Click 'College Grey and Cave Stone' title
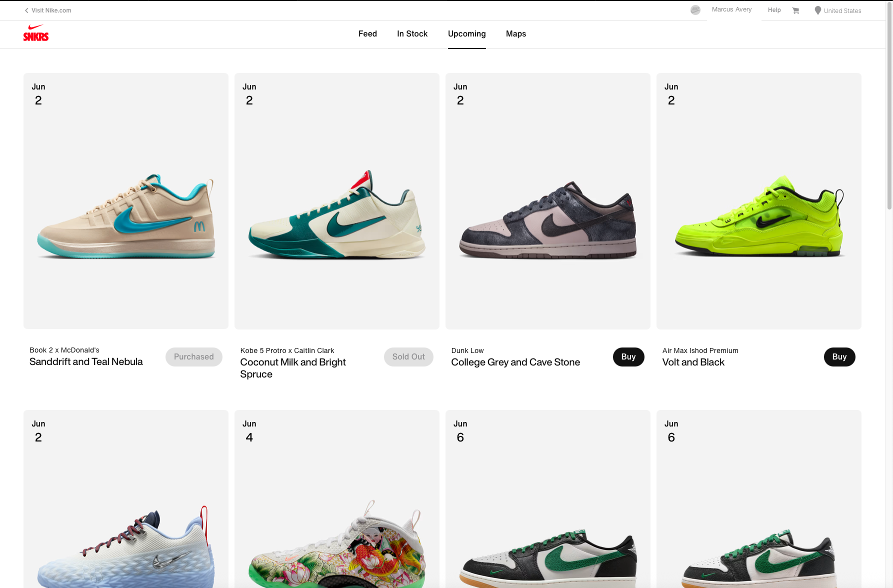Image resolution: width=893 pixels, height=588 pixels. (515, 362)
